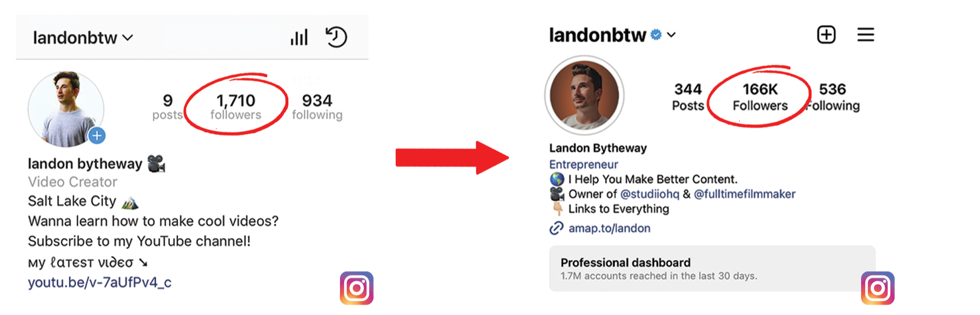Open insights bar chart icon
This screenshot has width=980, height=315.
[x=299, y=37]
